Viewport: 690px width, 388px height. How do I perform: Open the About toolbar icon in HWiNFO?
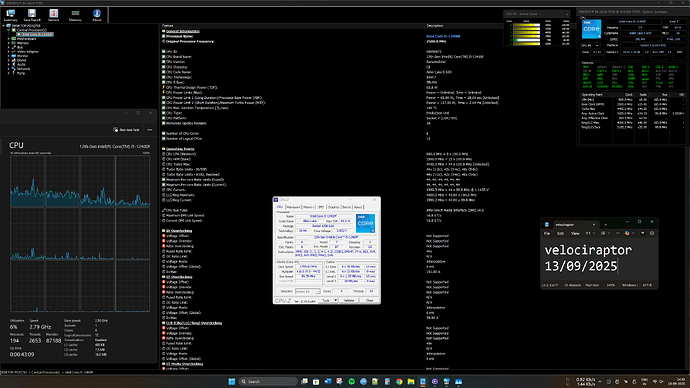tap(97, 15)
